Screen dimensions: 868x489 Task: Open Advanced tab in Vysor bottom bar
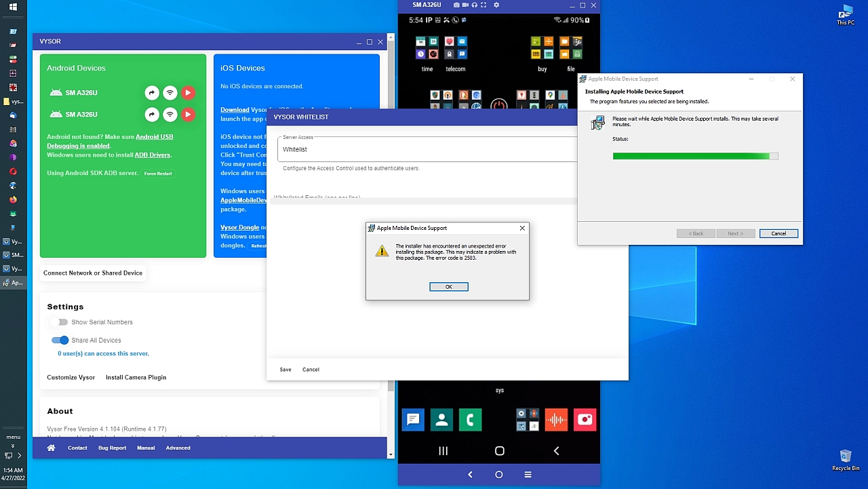click(178, 448)
